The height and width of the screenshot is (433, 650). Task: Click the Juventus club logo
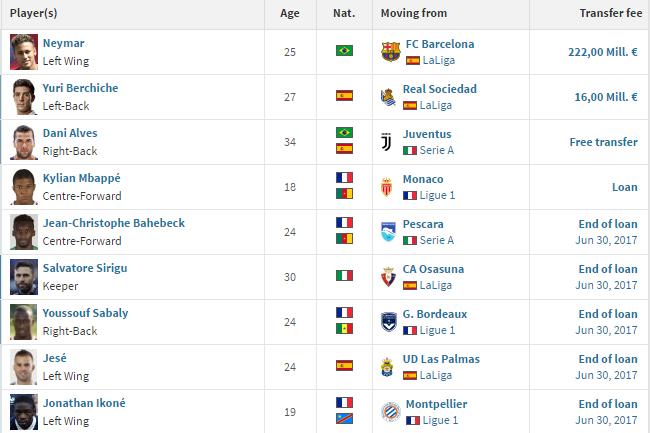[386, 142]
